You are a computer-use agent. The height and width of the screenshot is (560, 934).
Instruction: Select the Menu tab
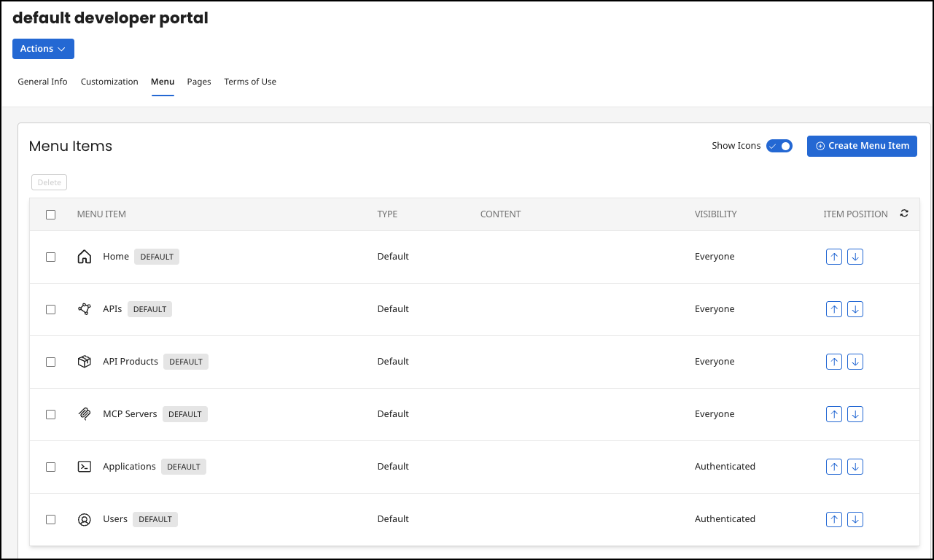click(x=163, y=82)
